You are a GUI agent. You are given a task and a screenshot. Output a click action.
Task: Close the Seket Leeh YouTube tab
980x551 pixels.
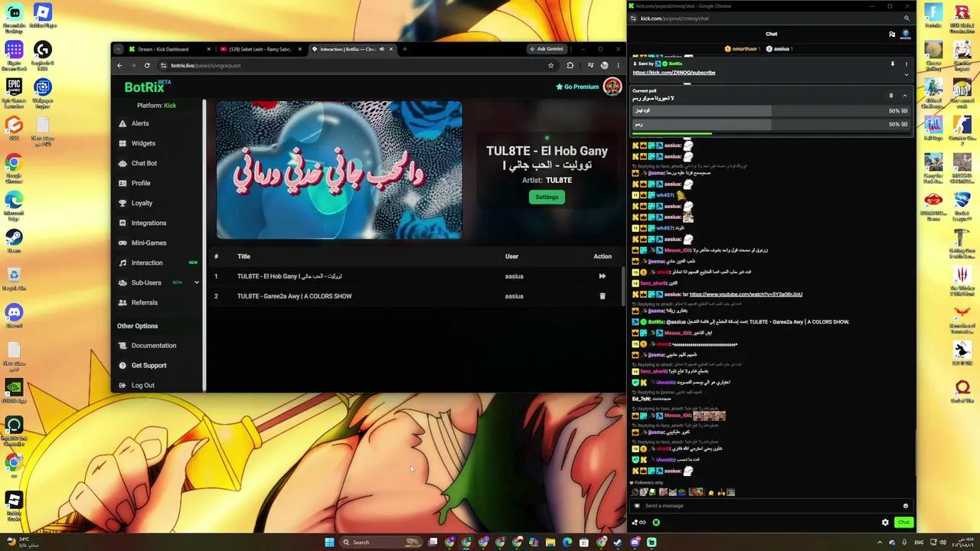tap(299, 49)
